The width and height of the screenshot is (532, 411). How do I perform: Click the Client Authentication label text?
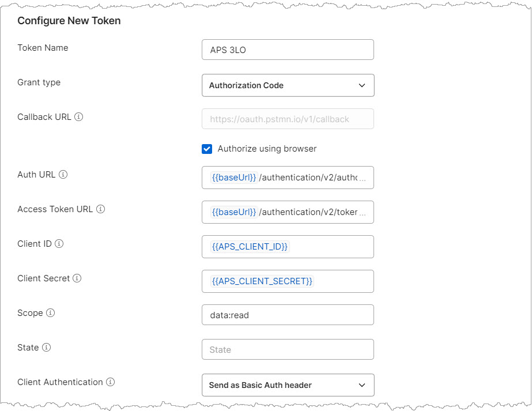tap(60, 382)
